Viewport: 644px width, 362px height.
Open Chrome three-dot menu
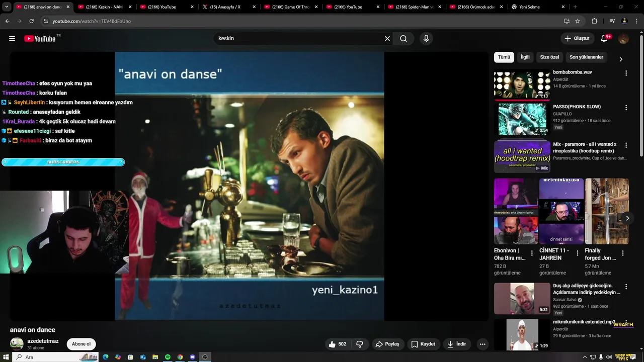637,21
